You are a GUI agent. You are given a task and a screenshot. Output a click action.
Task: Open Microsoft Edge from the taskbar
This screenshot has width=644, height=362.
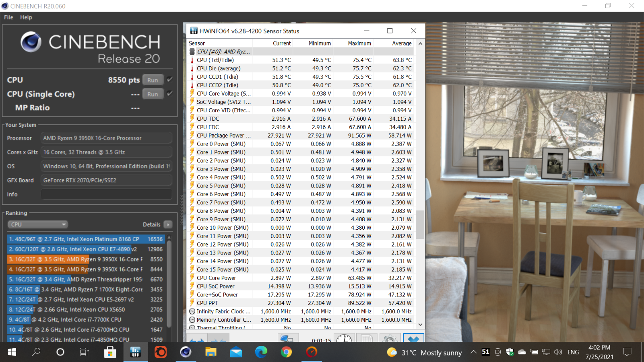[261, 352]
